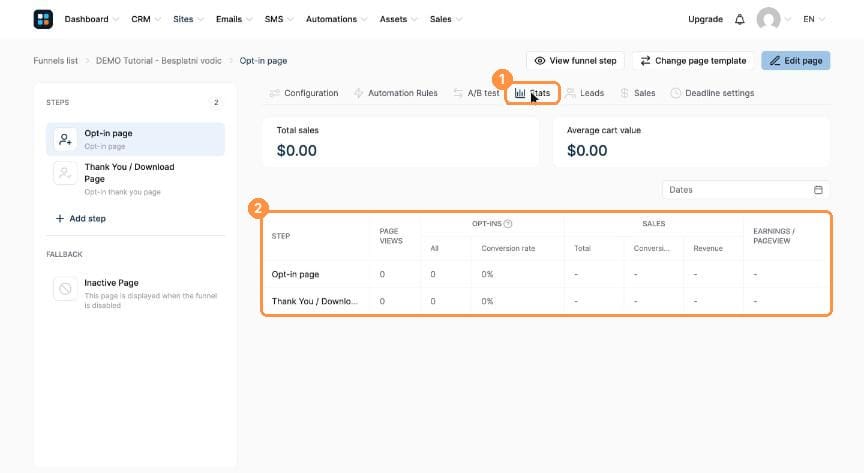Click the Add step button
Viewport: 864px width, 473px height.
[x=80, y=219]
